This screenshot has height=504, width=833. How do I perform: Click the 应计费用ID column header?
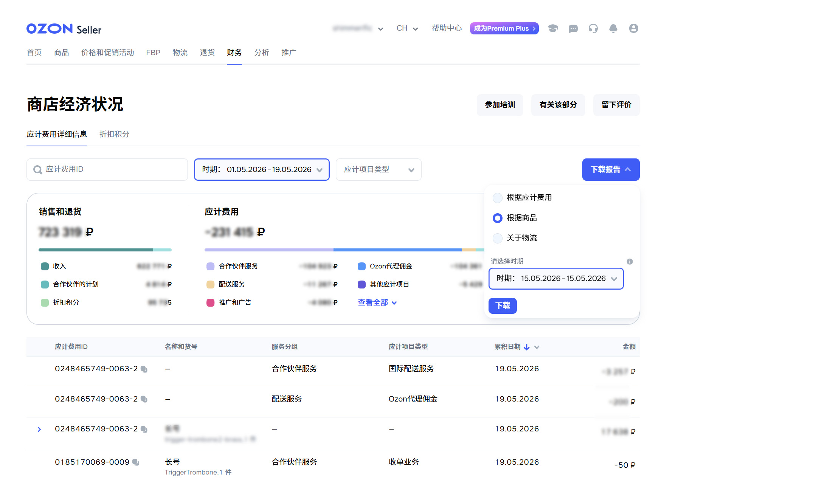tap(71, 347)
